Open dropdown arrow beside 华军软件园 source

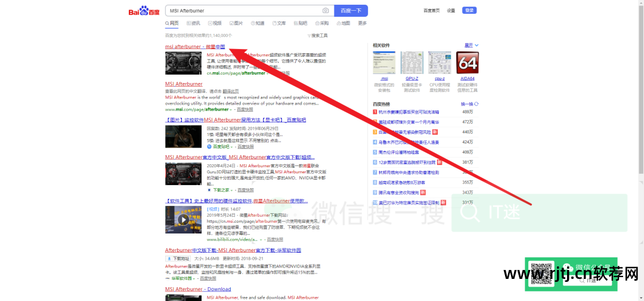(194, 278)
